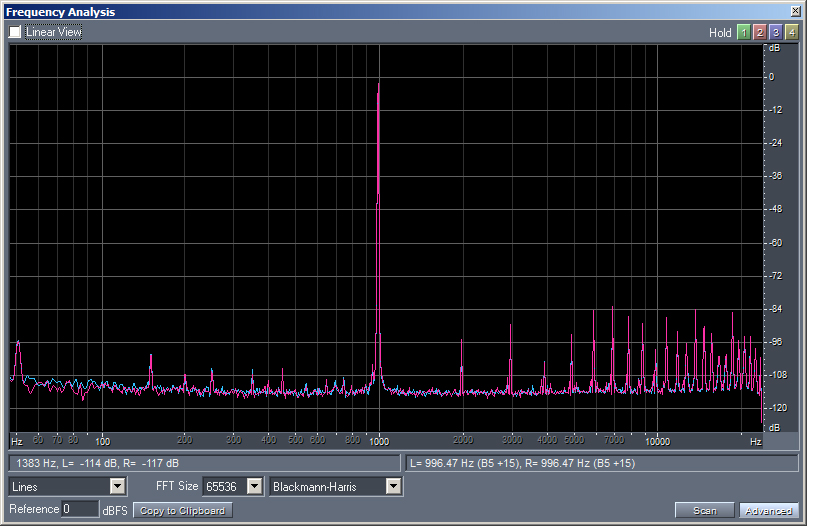Click the 1000 Hz label on frequency axis
The height and width of the screenshot is (526, 819).
click(x=379, y=442)
